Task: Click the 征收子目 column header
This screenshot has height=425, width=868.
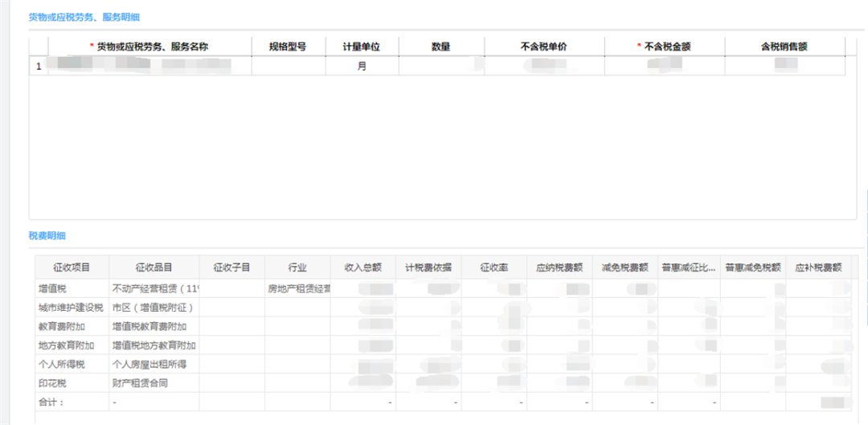Action: [x=232, y=268]
